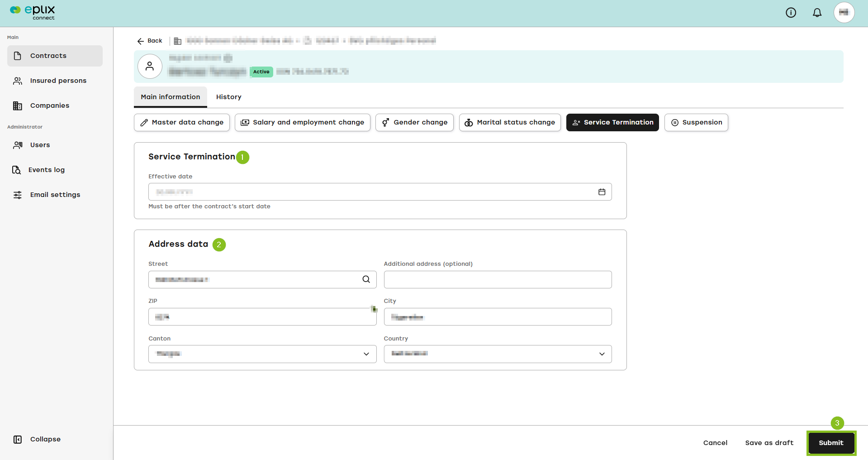Click the Companies building icon
This screenshot has height=460, width=868.
pos(18,105)
